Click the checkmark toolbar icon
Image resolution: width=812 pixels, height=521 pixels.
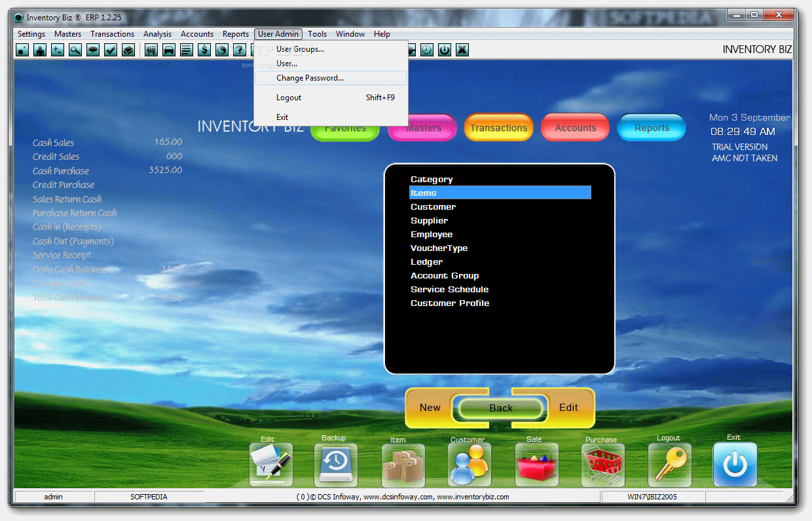[x=111, y=49]
